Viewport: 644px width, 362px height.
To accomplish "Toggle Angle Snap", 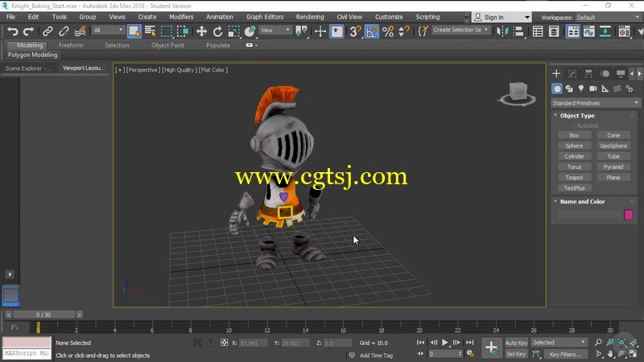I will point(372,31).
